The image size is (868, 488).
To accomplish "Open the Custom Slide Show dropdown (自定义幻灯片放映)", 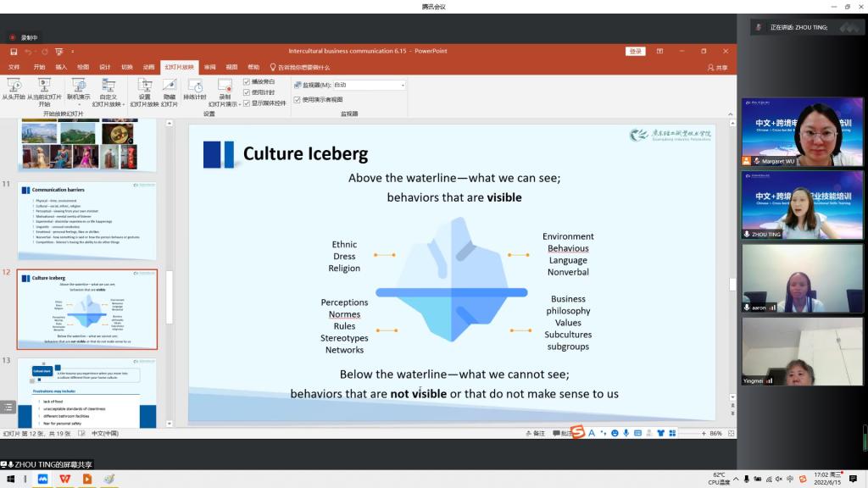I will 108,91.
